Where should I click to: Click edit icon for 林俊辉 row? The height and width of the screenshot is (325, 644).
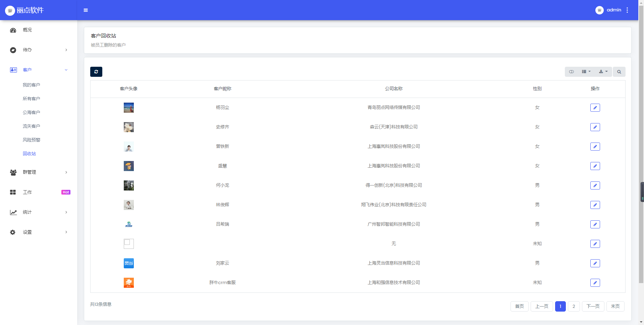click(595, 205)
